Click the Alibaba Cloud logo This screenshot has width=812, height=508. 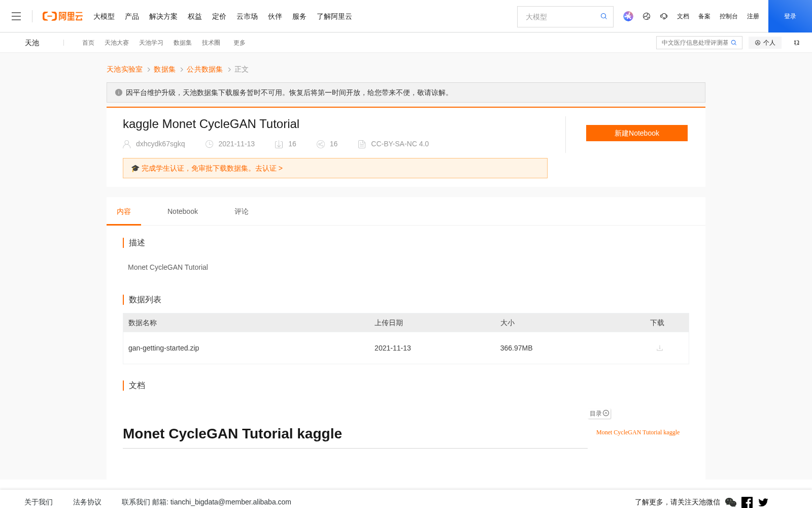click(x=62, y=16)
